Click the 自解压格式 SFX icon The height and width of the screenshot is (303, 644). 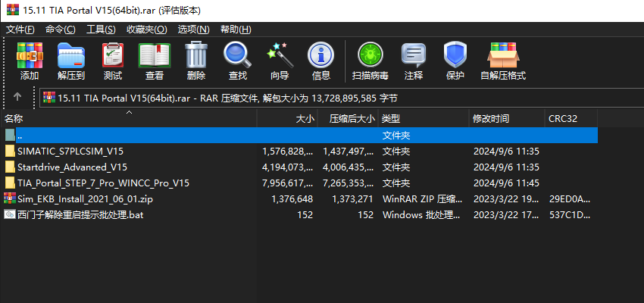[x=503, y=55]
